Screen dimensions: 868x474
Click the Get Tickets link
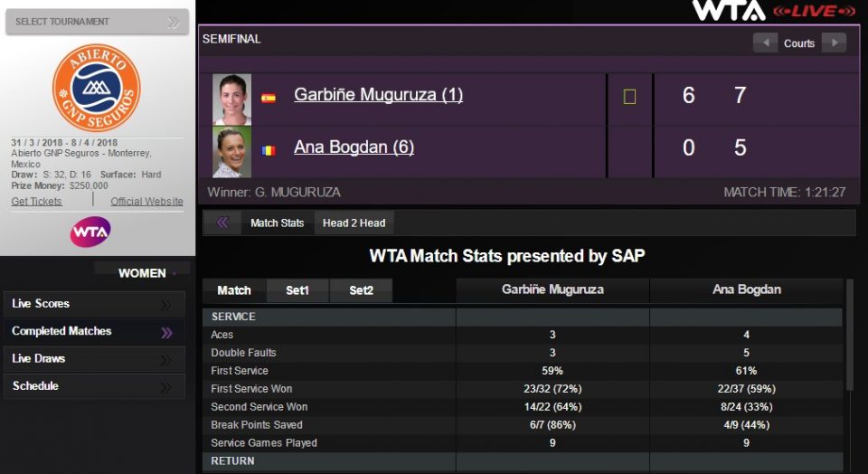click(x=37, y=201)
